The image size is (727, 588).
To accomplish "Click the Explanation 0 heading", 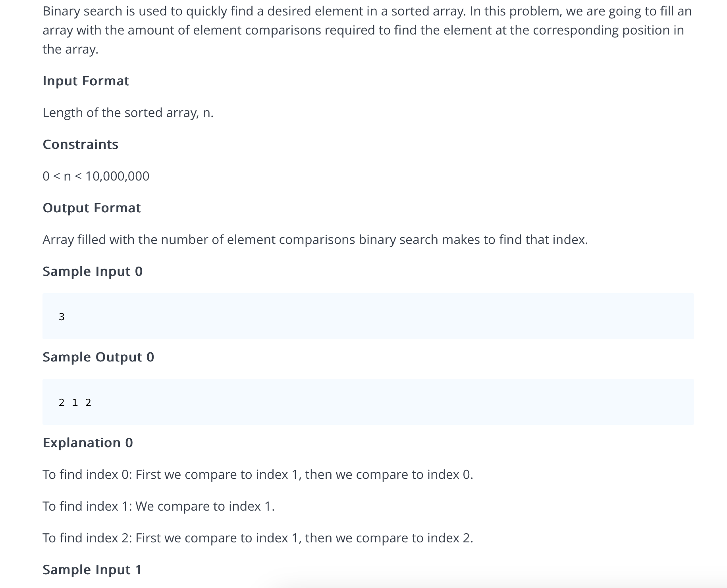I will (88, 443).
